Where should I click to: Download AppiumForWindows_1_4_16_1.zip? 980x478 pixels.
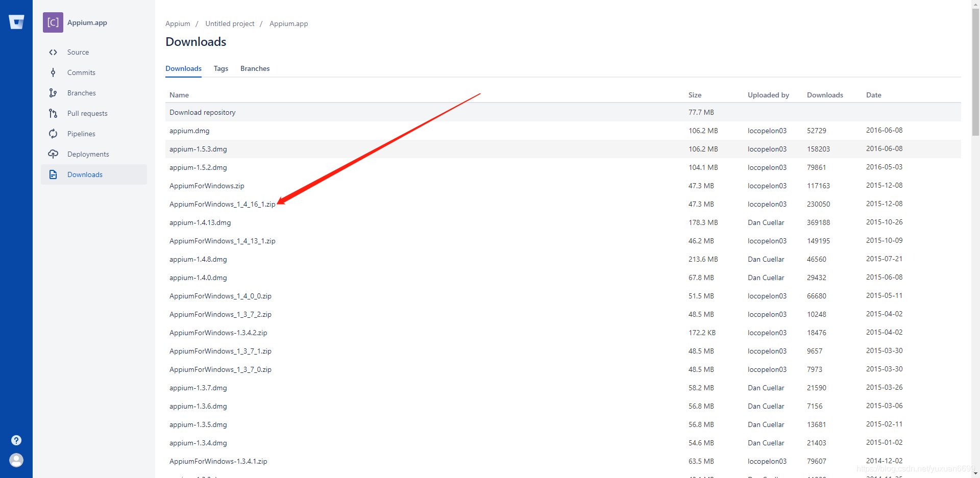pos(223,204)
